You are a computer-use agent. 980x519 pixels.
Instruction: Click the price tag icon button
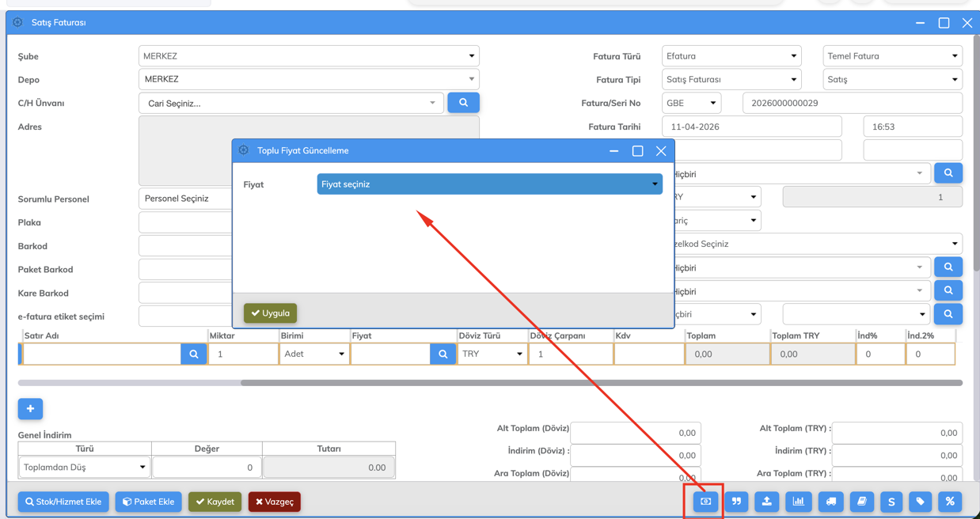click(x=920, y=502)
